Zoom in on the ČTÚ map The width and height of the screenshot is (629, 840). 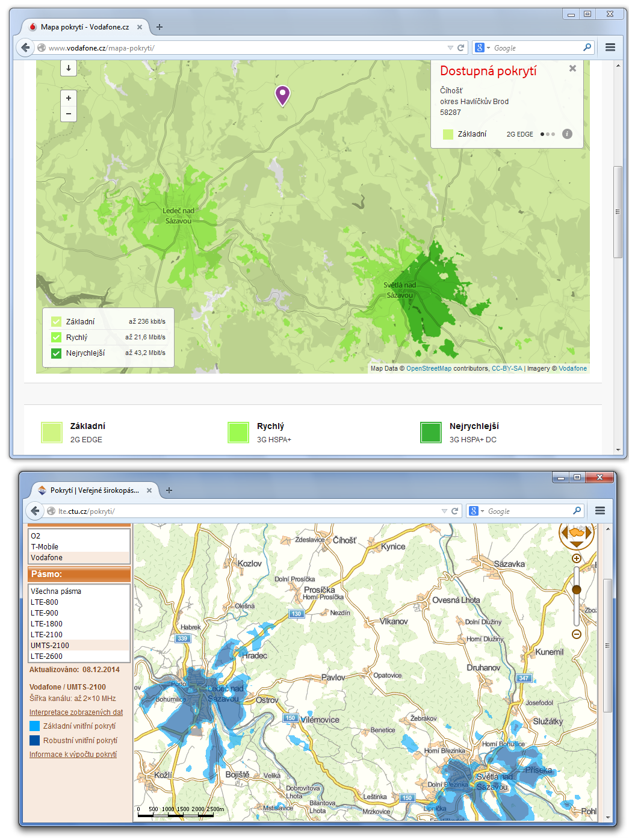point(577,558)
